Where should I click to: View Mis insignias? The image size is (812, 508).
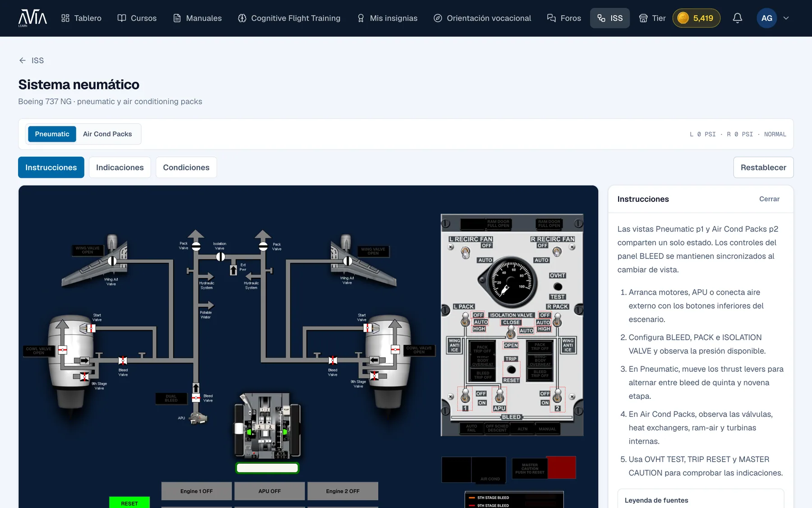point(387,18)
